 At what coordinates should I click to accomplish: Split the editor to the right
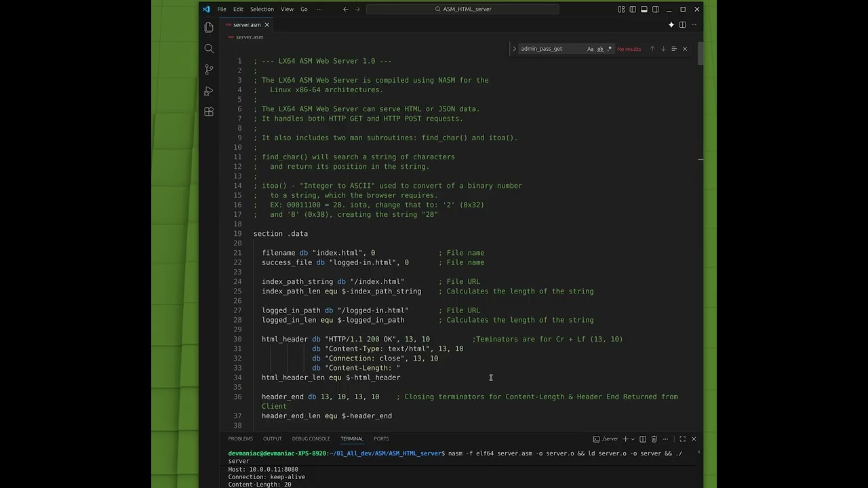pos(682,25)
